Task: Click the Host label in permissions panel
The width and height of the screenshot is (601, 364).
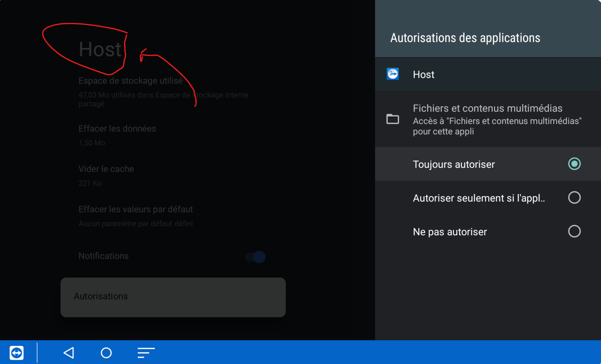Action: [423, 75]
